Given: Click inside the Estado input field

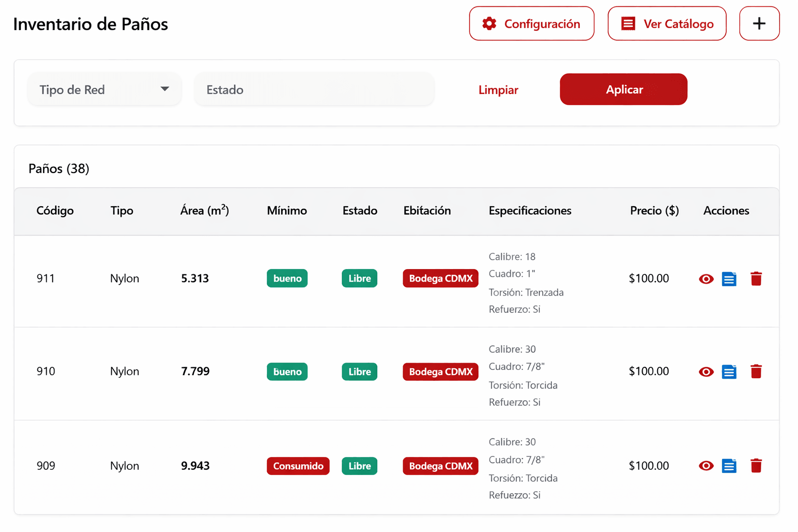Looking at the screenshot, I should coord(314,89).
